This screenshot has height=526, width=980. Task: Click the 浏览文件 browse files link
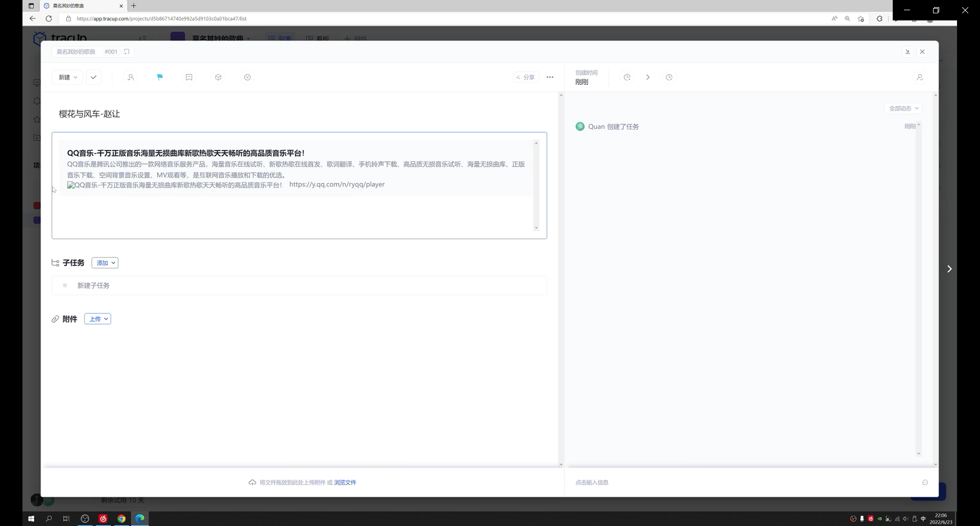point(345,483)
